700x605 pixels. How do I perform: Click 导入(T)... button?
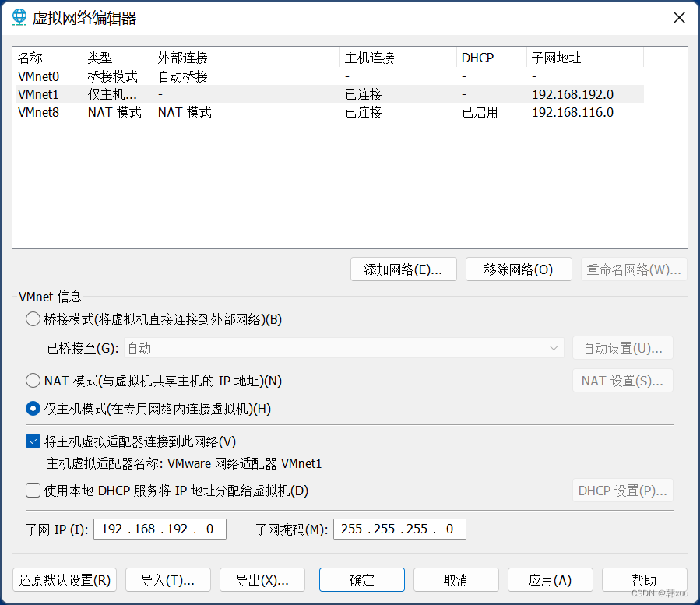168,580
